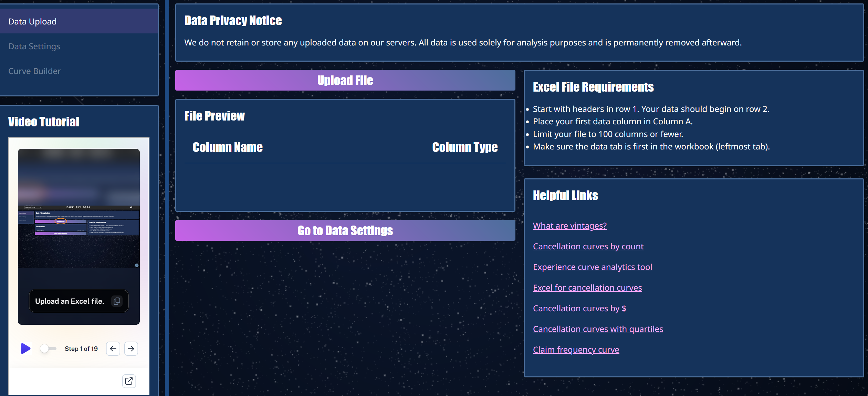868x396 pixels.
Task: Open tutorial in new window icon
Action: tap(129, 381)
